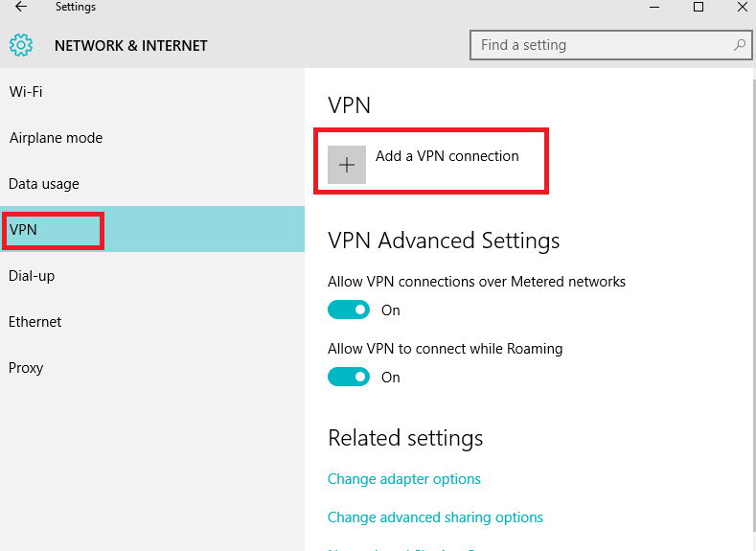Maximize the Settings window
756x551 pixels.
point(699,7)
